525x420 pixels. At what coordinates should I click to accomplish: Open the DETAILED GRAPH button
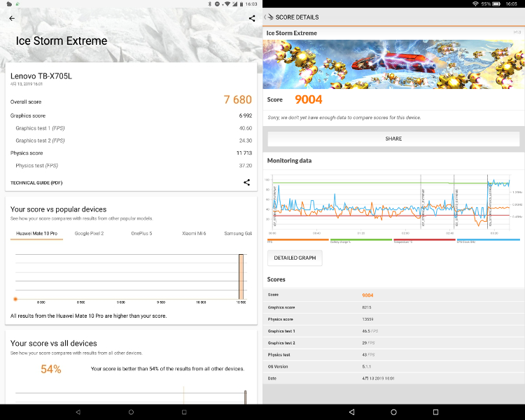click(x=295, y=258)
